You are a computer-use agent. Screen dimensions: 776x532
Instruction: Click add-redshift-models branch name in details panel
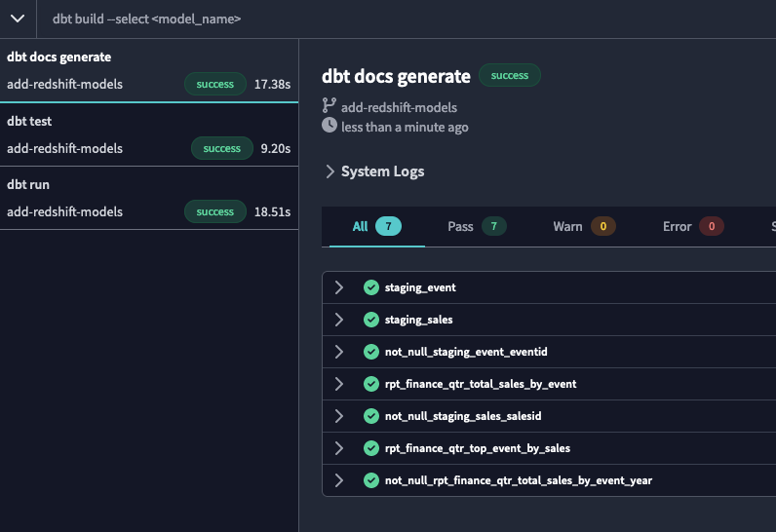click(x=399, y=107)
